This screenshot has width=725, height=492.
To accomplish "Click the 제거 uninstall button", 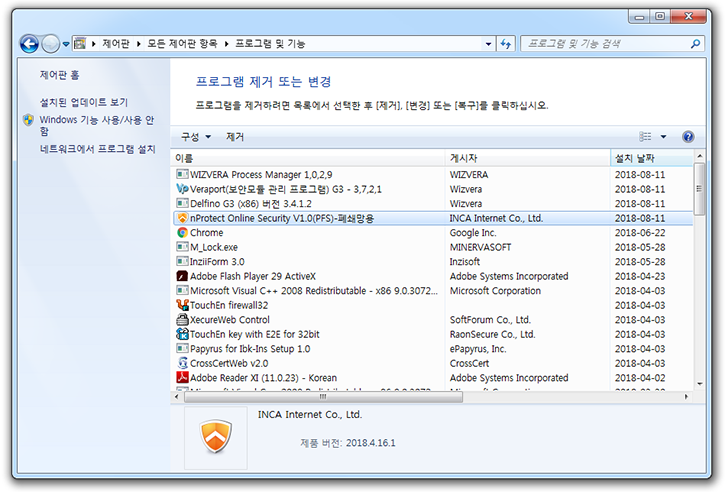I will tap(235, 137).
